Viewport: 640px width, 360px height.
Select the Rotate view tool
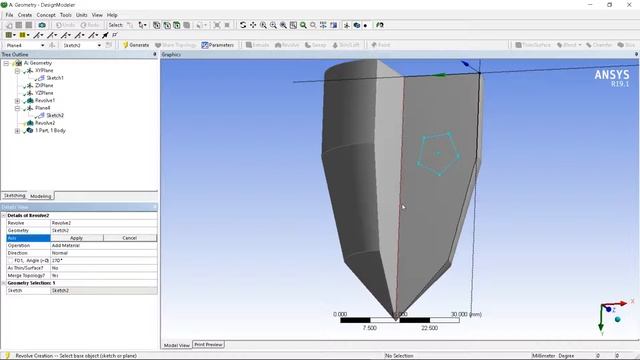[x=243, y=25]
